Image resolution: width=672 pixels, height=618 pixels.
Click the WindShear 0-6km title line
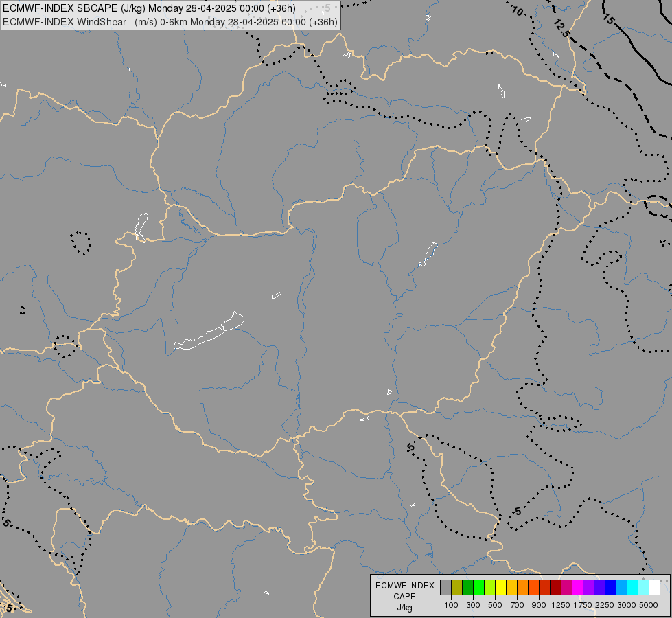tap(170, 22)
